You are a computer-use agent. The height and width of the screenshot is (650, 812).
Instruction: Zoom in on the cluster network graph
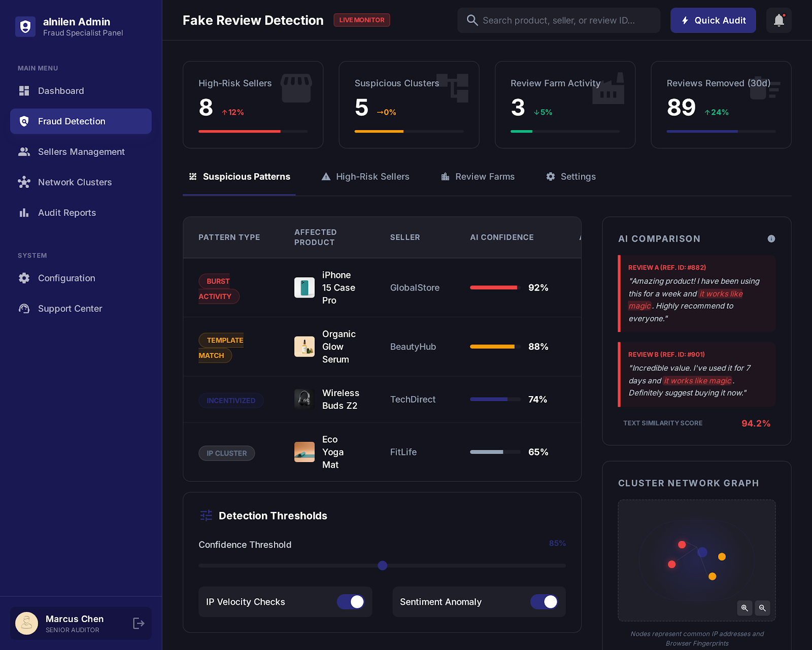pyautogui.click(x=745, y=608)
